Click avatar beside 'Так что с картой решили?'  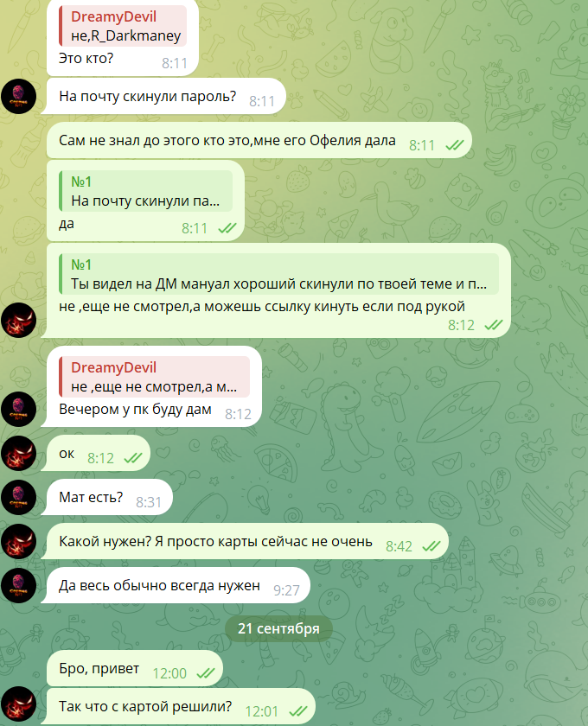[x=18, y=704]
